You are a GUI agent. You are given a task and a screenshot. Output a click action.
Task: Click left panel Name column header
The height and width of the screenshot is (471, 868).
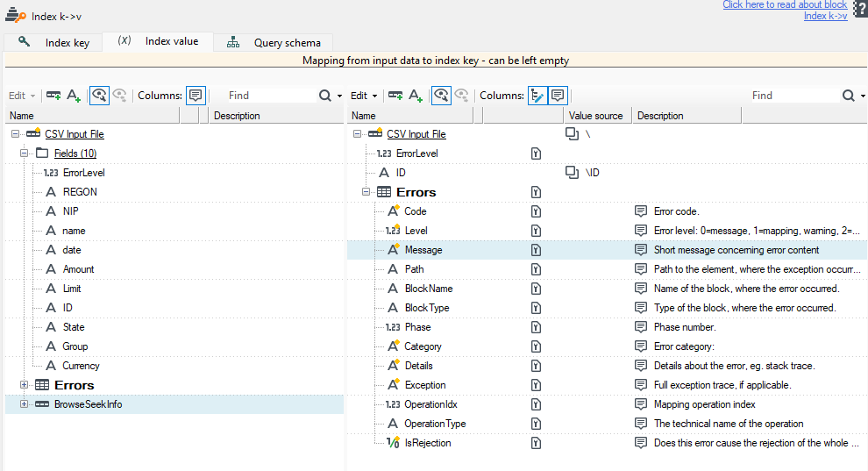tap(92, 116)
